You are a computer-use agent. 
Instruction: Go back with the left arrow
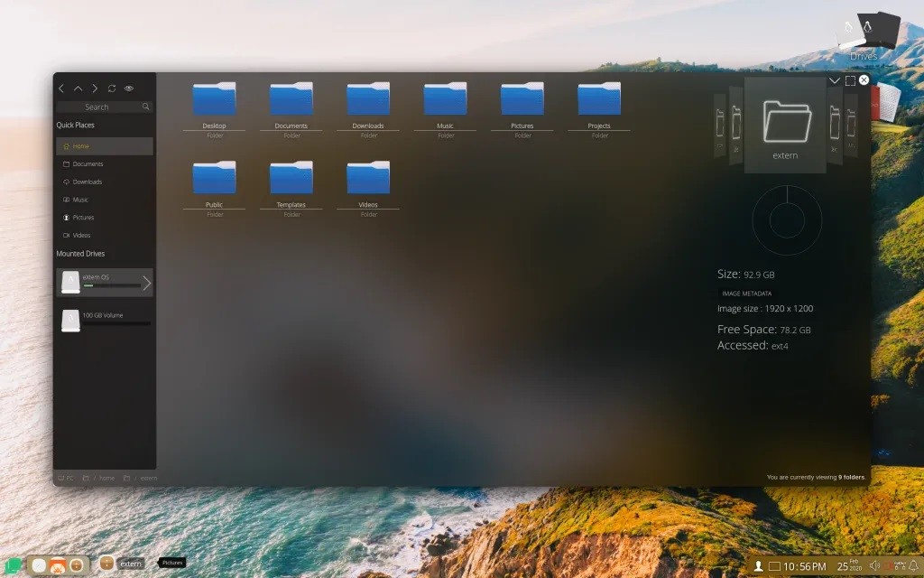click(61, 89)
